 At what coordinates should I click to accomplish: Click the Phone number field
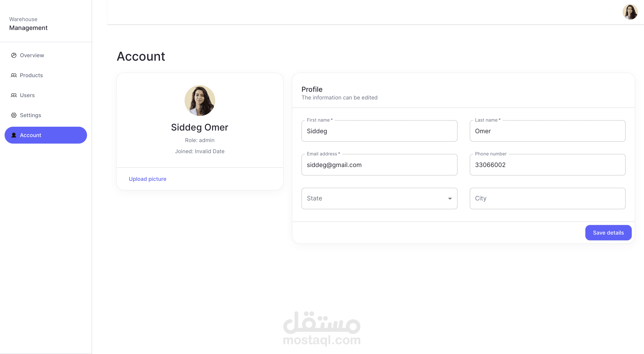coord(547,165)
